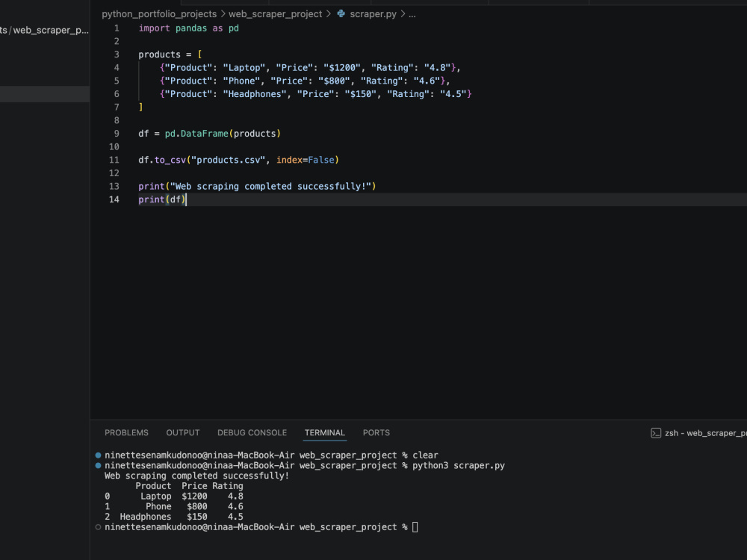Screen dimensions: 747x560
Task: Switch to the OUTPUT tab
Action: [183, 432]
